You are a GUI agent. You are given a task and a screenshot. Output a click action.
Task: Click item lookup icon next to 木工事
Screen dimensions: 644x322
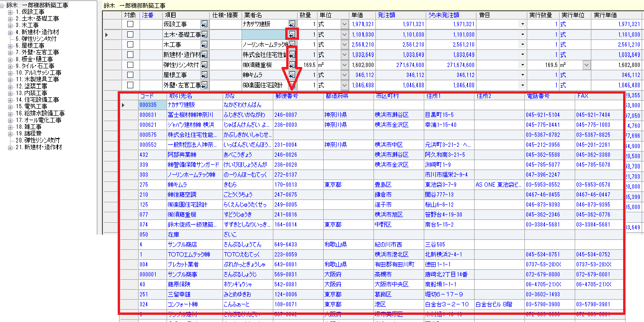[204, 45]
